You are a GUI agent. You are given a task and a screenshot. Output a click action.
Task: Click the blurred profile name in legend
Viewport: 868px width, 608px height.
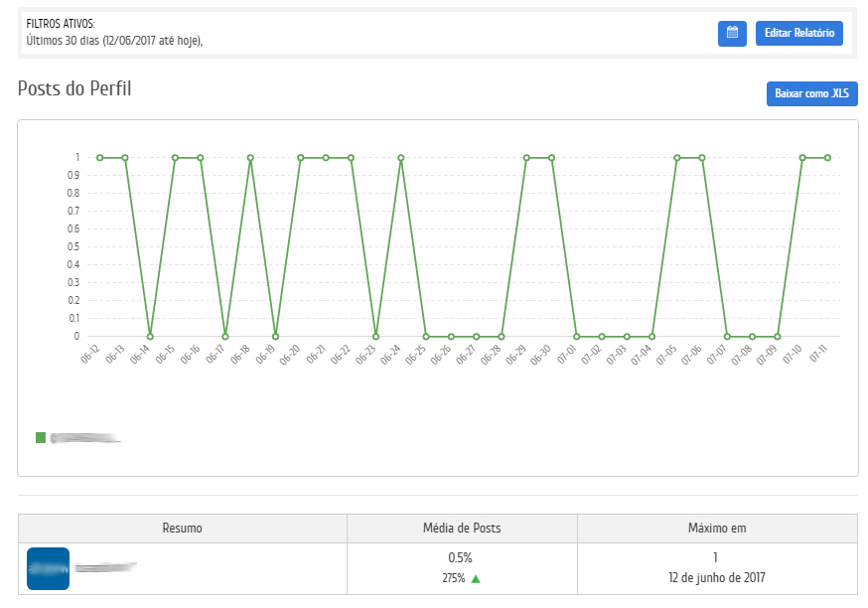click(x=85, y=437)
